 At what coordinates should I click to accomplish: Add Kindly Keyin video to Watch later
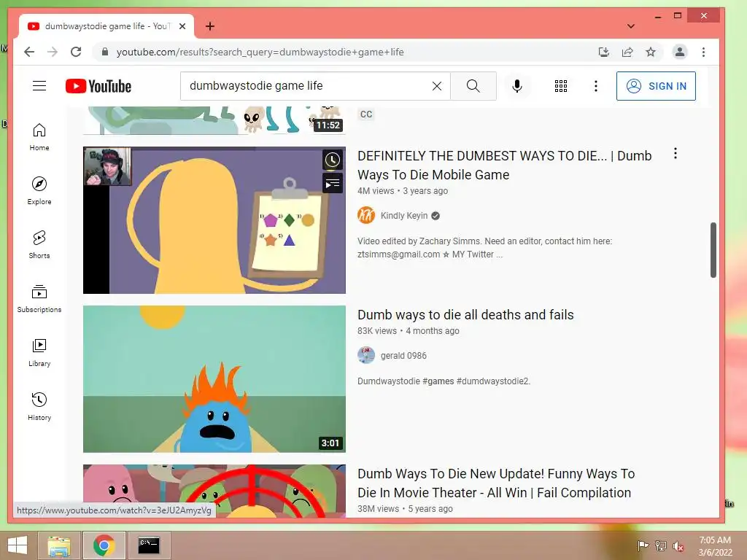coord(333,160)
